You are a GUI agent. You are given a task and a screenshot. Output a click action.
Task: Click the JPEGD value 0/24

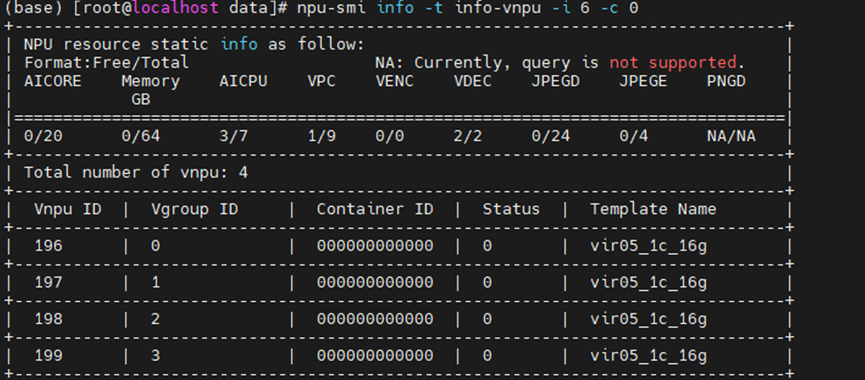point(551,136)
